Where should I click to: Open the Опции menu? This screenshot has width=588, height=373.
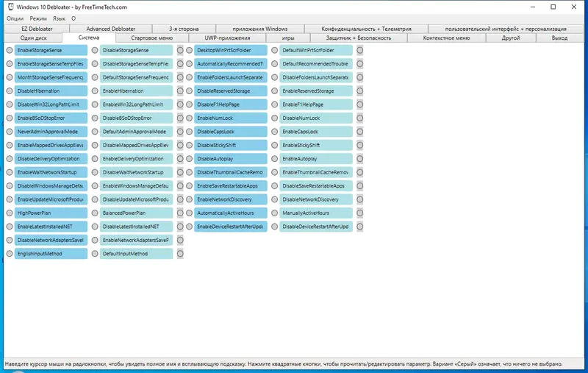tap(15, 18)
